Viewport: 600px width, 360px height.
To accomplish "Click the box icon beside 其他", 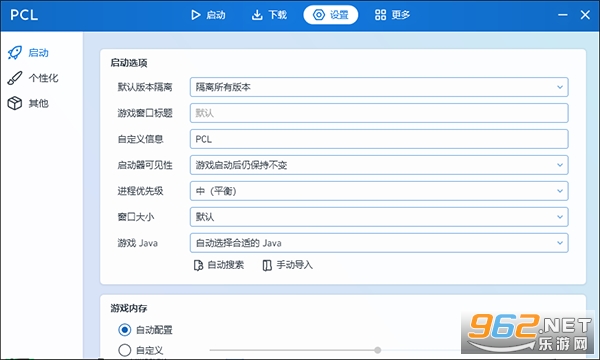I will click(15, 103).
